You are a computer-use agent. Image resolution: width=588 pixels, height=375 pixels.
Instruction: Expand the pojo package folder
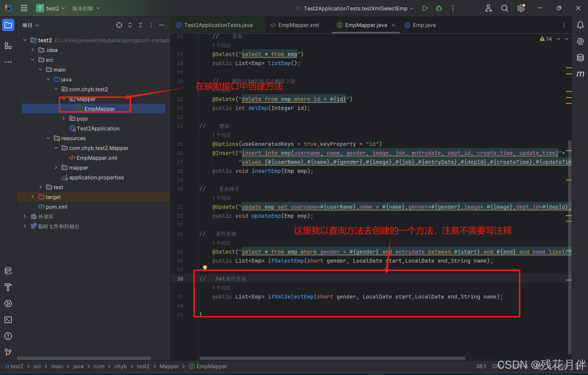(x=64, y=118)
